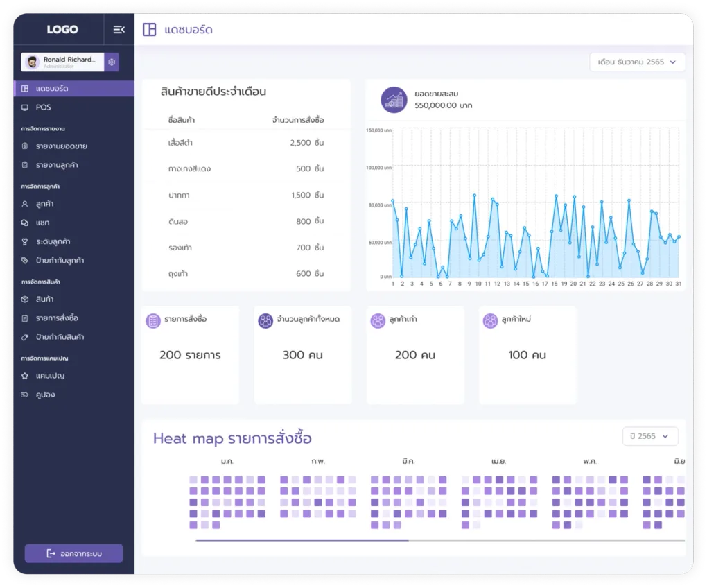Open chat via the แชท bubble icon
Viewport: 707px width, 588px height.
click(25, 223)
